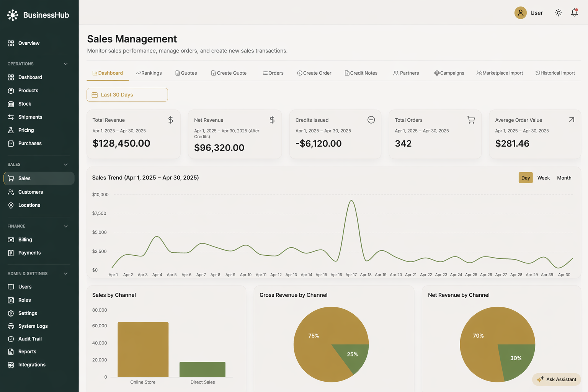This screenshot has height=392, width=588.
Task: Click the Total Revenue dollar icon
Action: pyautogui.click(x=171, y=120)
